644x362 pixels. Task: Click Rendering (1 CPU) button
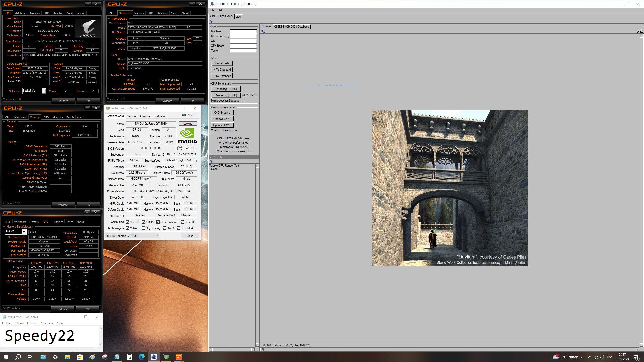click(226, 89)
